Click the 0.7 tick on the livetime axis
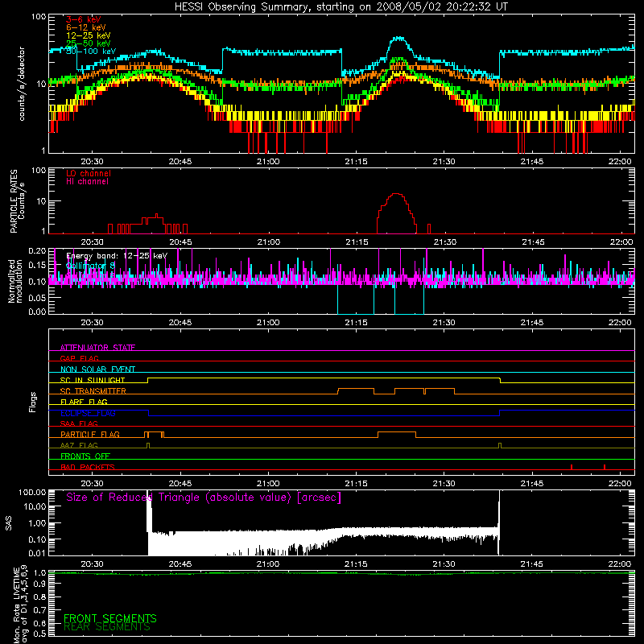644x644 pixels. click(39, 610)
